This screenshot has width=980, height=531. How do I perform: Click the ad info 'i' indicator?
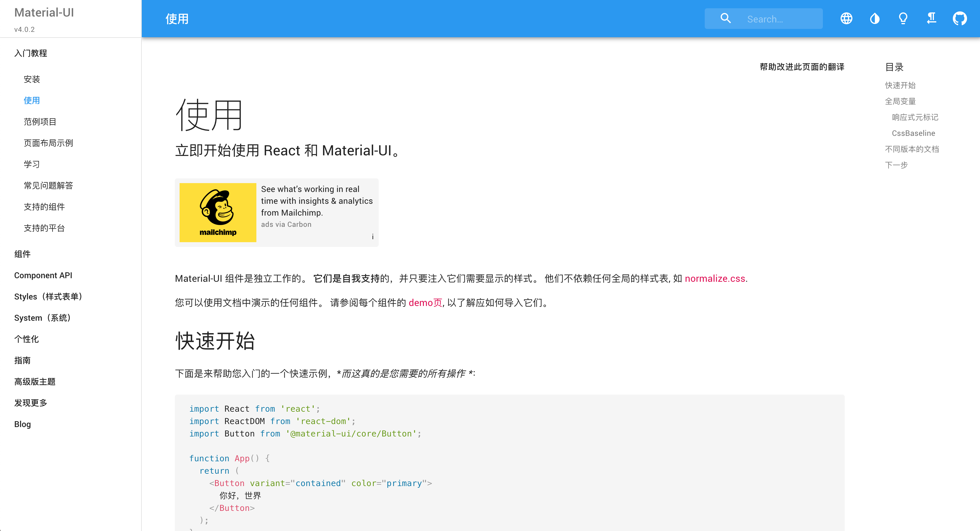372,237
